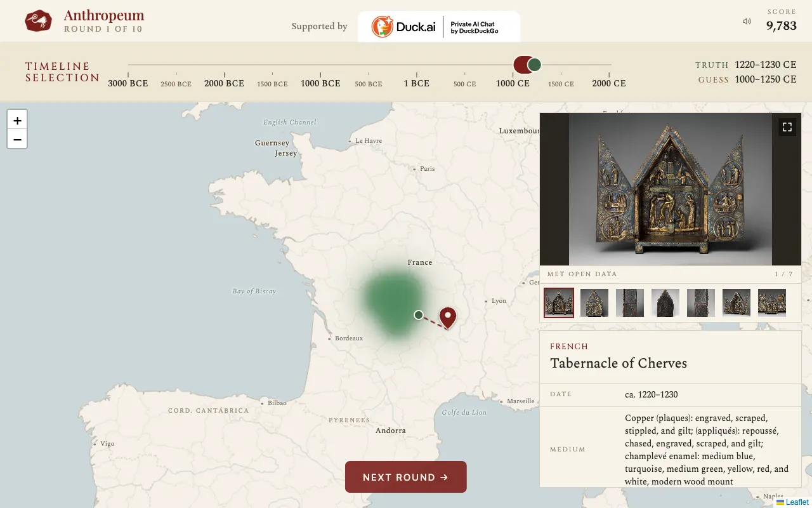This screenshot has width=812, height=508.
Task: Click the main Tabernacle photo
Action: [x=671, y=189]
